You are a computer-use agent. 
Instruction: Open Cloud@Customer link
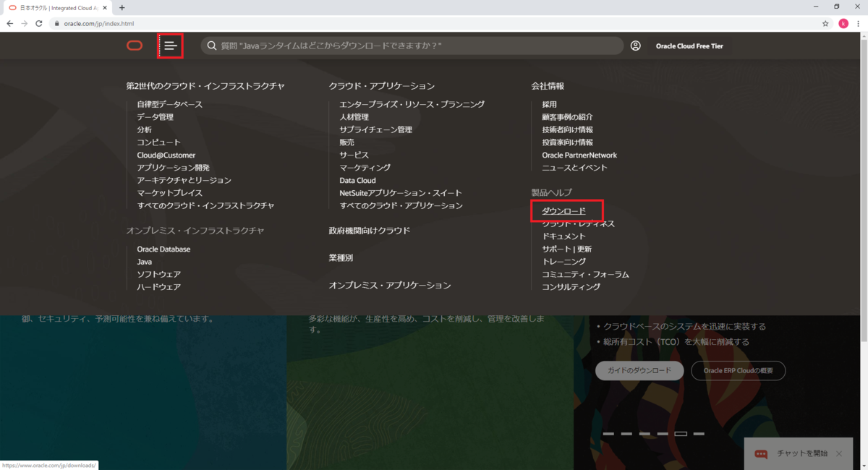click(x=166, y=155)
